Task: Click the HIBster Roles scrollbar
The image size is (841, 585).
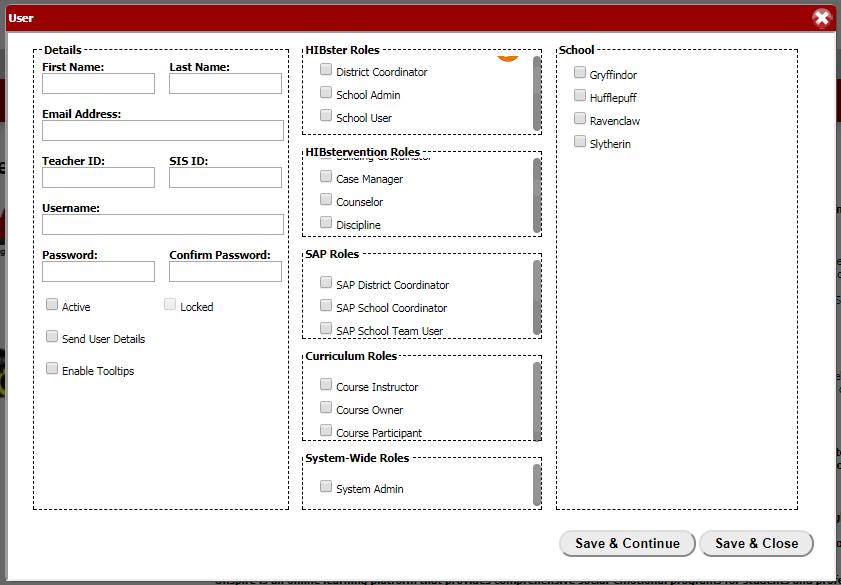Action: pos(537,93)
